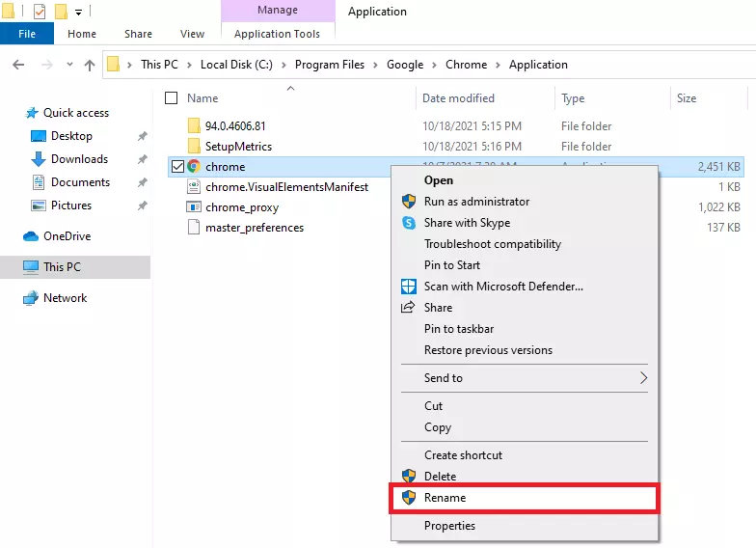This screenshot has height=548, width=756.
Task: Sort by the Type column header
Action: [573, 98]
